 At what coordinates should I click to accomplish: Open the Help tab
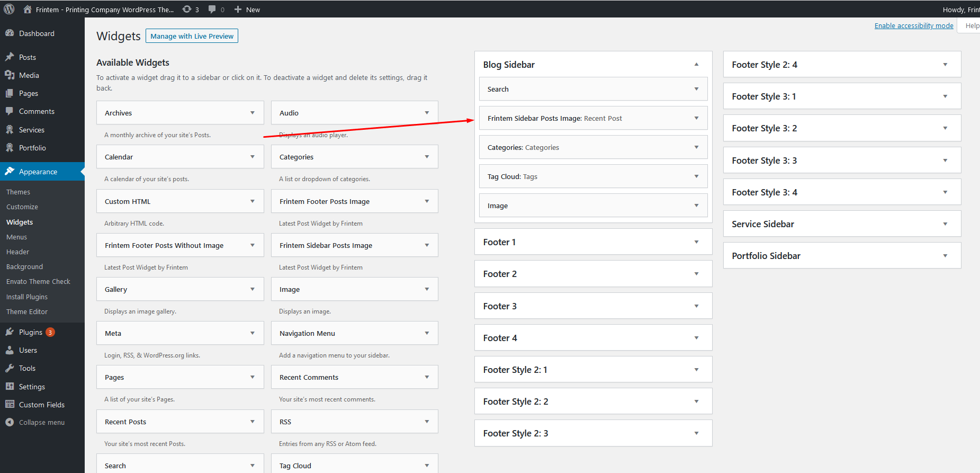972,25
